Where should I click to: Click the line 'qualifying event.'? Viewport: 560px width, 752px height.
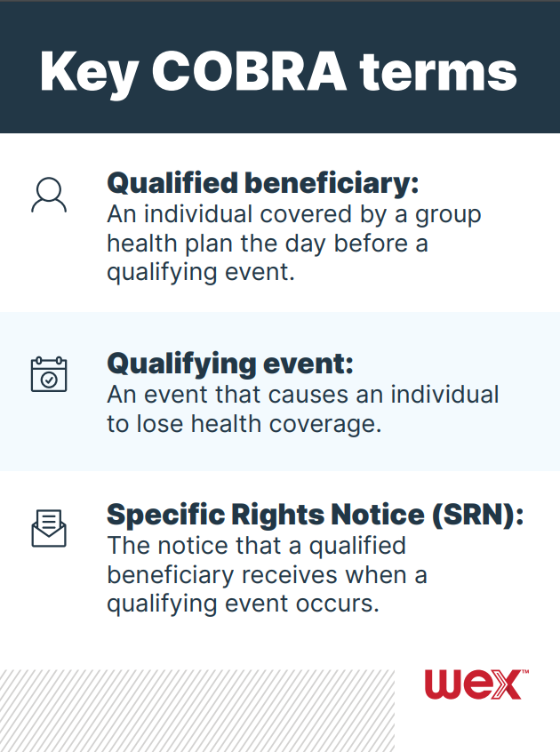pyautogui.click(x=201, y=272)
